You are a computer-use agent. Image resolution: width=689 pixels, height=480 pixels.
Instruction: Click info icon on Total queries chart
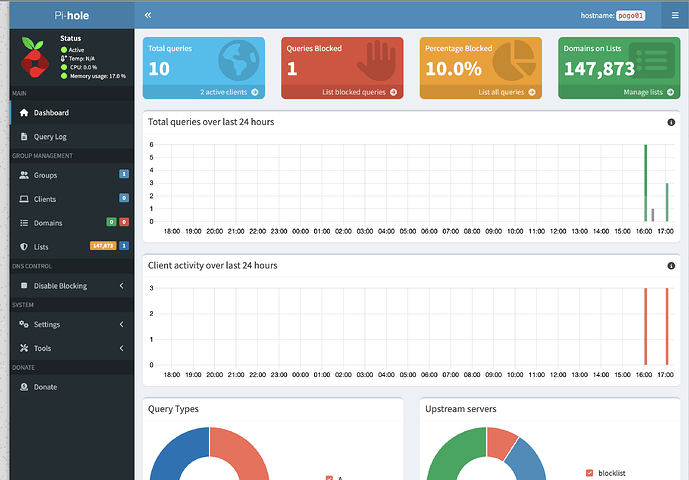pyautogui.click(x=670, y=122)
